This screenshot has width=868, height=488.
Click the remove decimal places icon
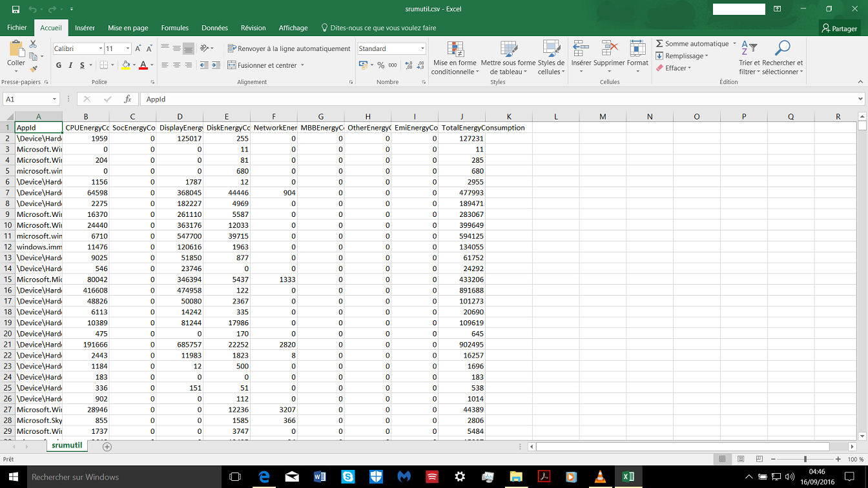(x=420, y=65)
